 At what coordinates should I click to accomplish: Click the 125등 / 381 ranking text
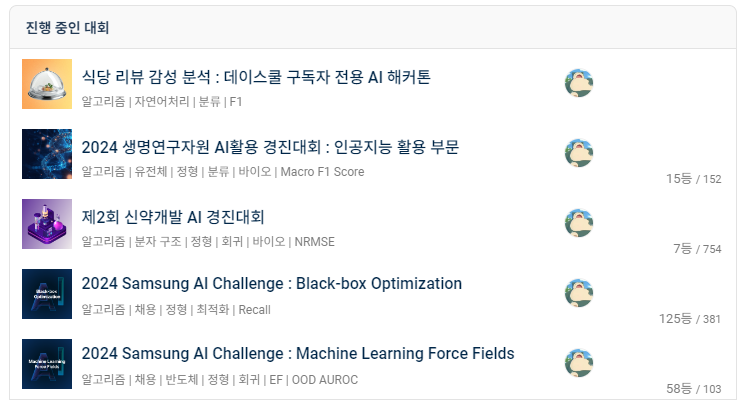690,319
